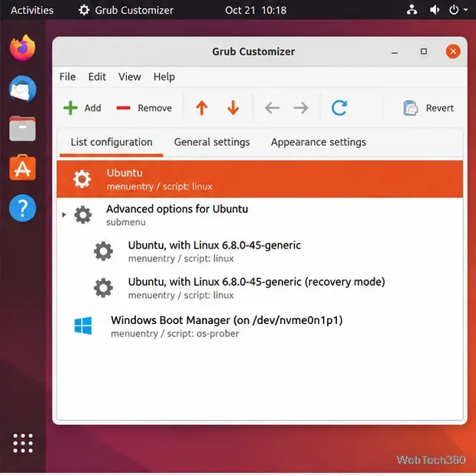Open the File menu

[x=67, y=77]
